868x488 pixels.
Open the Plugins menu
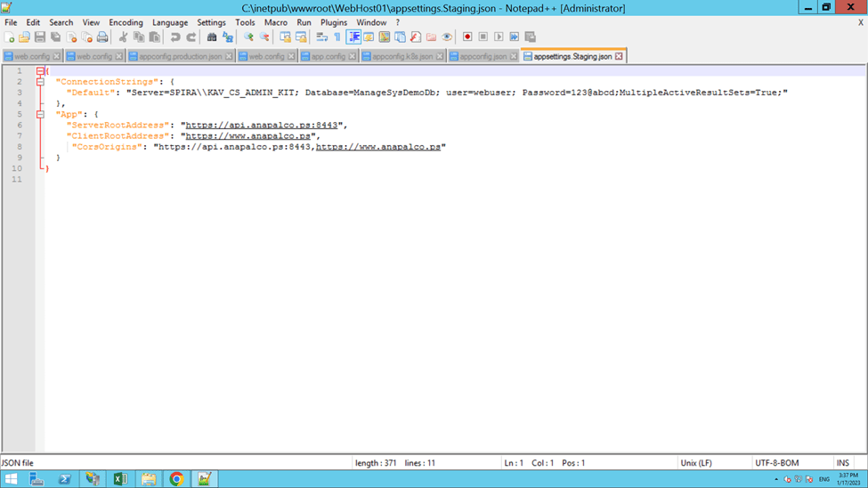click(334, 23)
